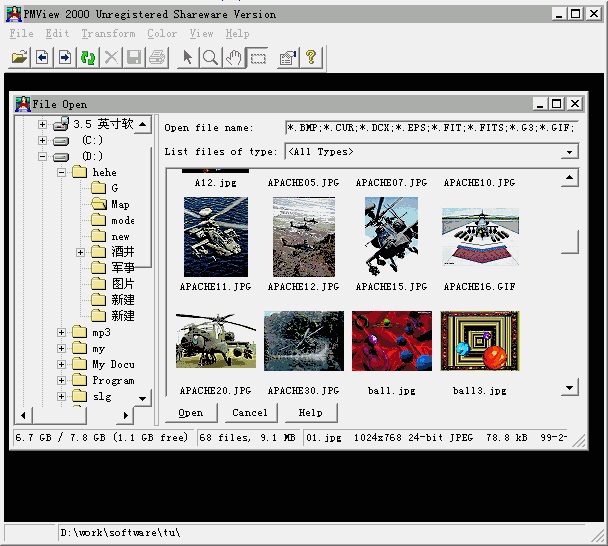Select the hand pan tool
Image resolution: width=608 pixels, height=546 pixels.
[234, 58]
